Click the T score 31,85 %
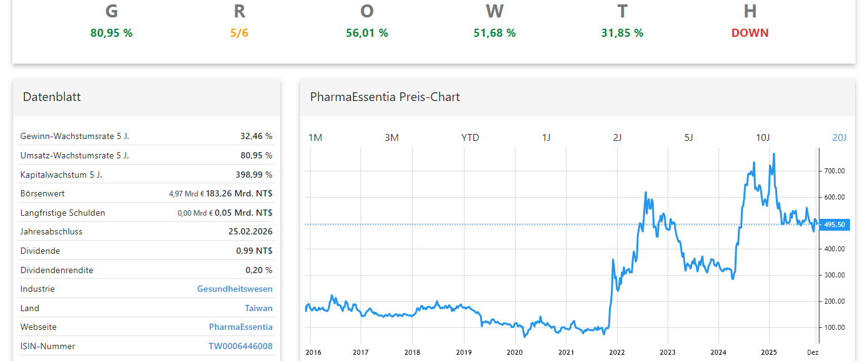This screenshot has height=361, width=868. 622,33
